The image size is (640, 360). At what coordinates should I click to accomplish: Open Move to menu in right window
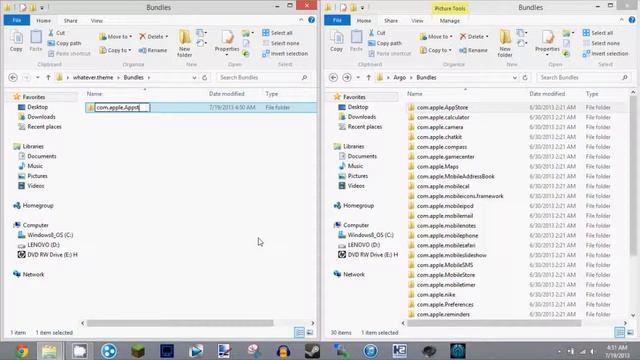[436, 36]
